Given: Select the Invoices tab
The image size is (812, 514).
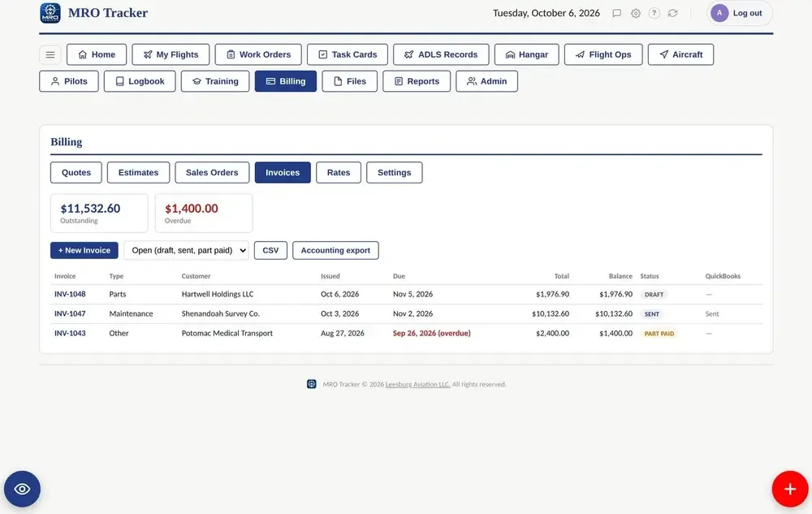Looking at the screenshot, I should tap(283, 172).
